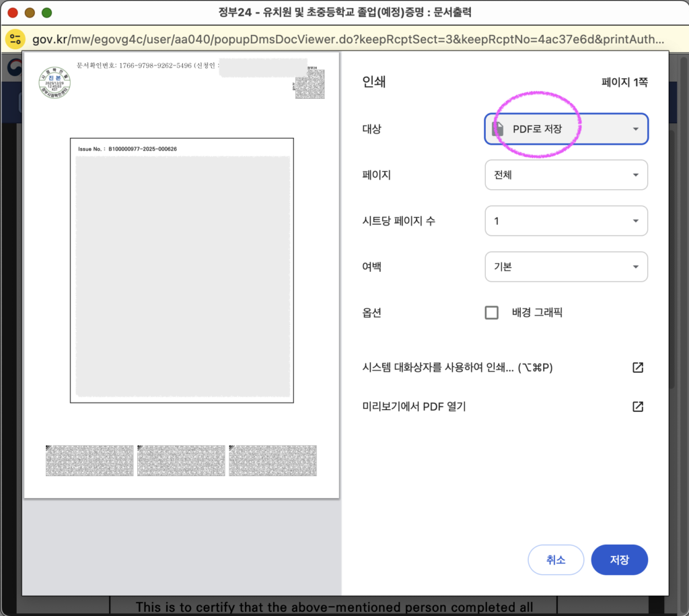689x616 pixels.
Task: Click the gov.kr site identity icon
Action: [x=15, y=38]
